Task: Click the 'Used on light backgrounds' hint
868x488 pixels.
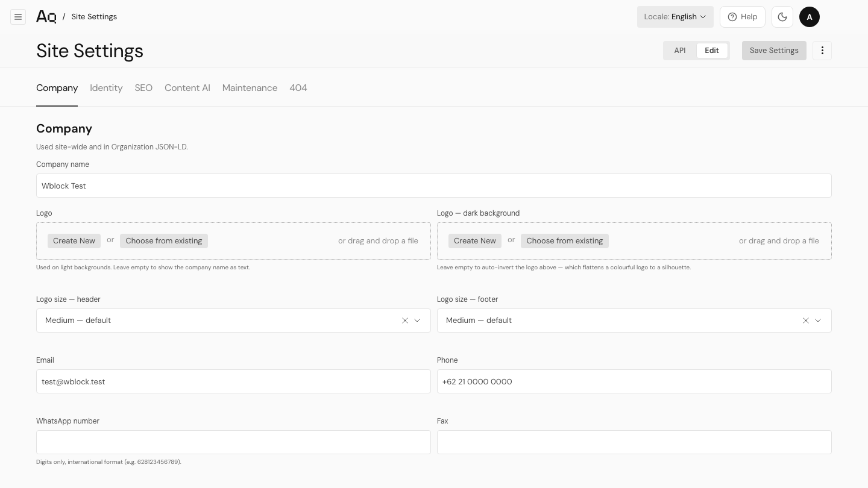Action: pos(143,267)
